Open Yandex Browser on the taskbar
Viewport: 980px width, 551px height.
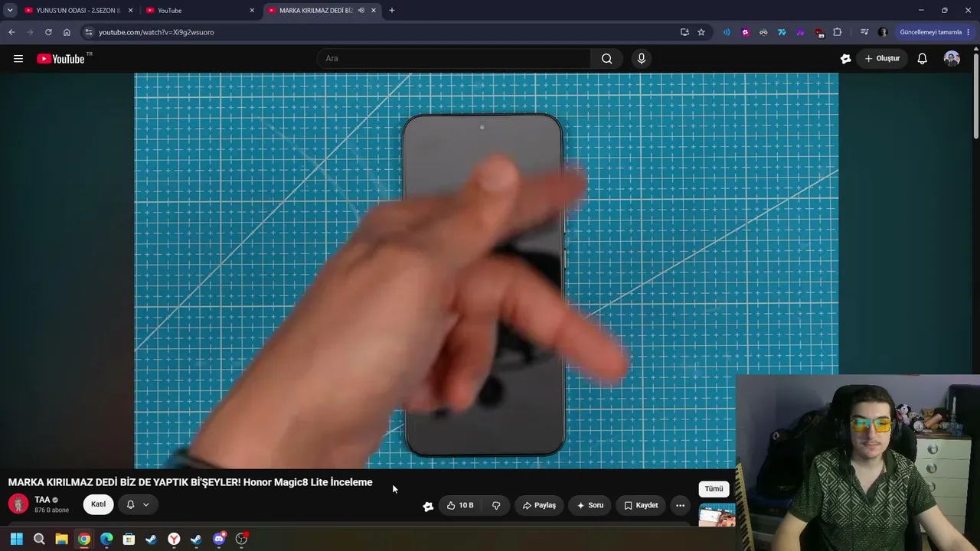coord(174,539)
